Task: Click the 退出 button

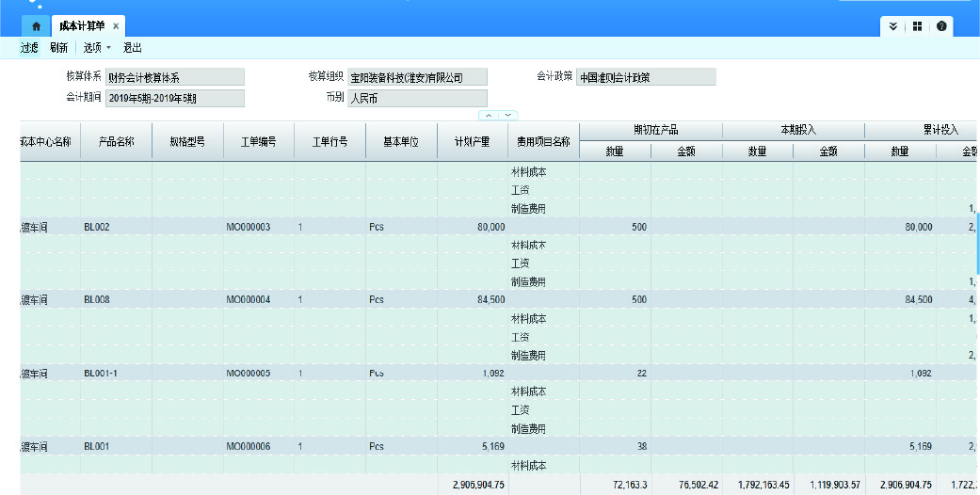Action: 133,47
